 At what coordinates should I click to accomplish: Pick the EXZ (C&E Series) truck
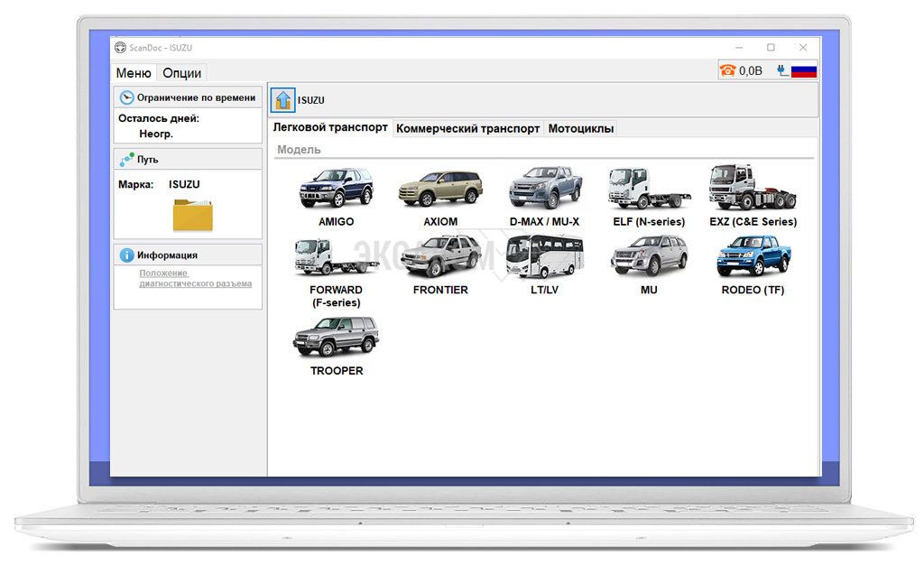[753, 189]
